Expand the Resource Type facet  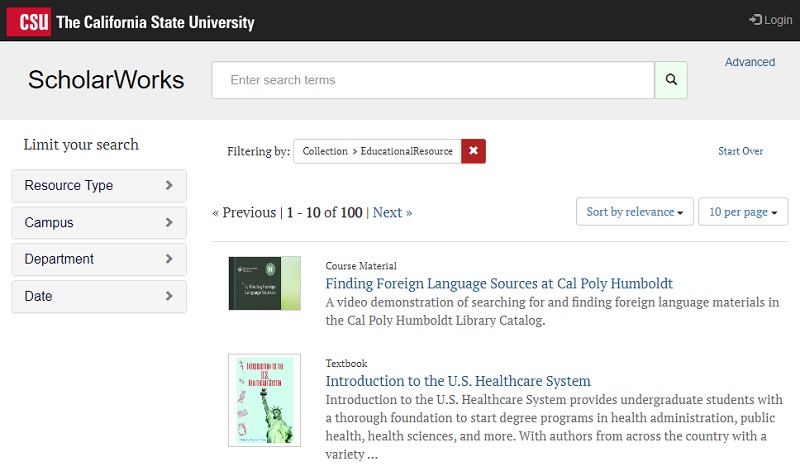click(x=99, y=185)
